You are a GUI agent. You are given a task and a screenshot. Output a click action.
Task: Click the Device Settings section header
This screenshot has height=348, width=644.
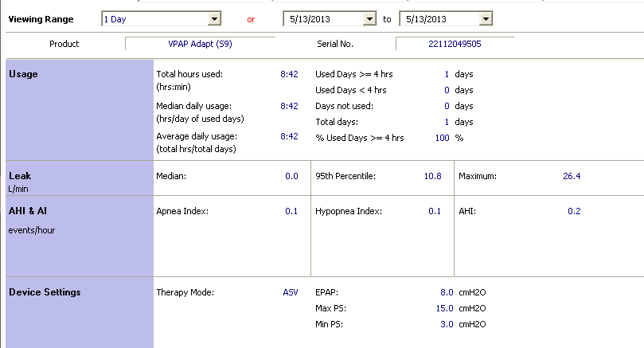pyautogui.click(x=45, y=292)
